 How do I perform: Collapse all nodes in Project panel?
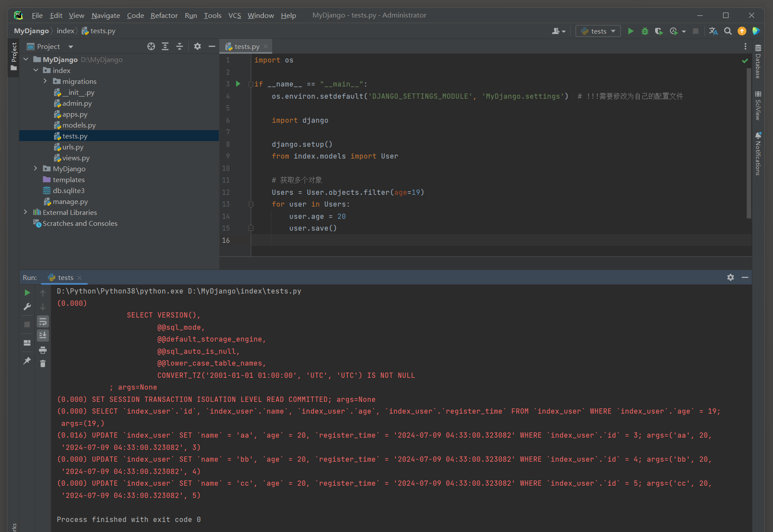click(x=180, y=46)
